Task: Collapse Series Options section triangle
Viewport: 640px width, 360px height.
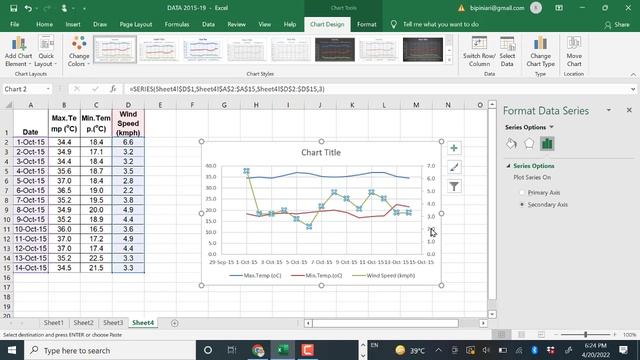Action: tap(508, 166)
